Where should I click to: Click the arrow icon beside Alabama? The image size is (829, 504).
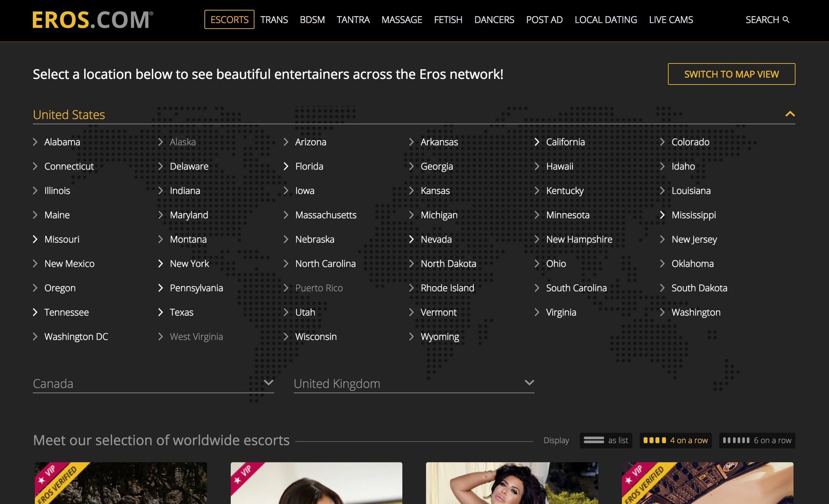35,142
